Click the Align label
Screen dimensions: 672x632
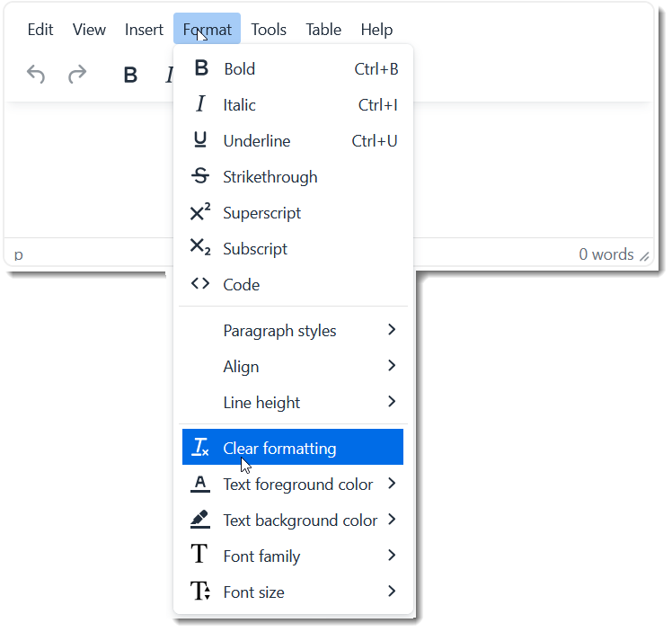(241, 367)
